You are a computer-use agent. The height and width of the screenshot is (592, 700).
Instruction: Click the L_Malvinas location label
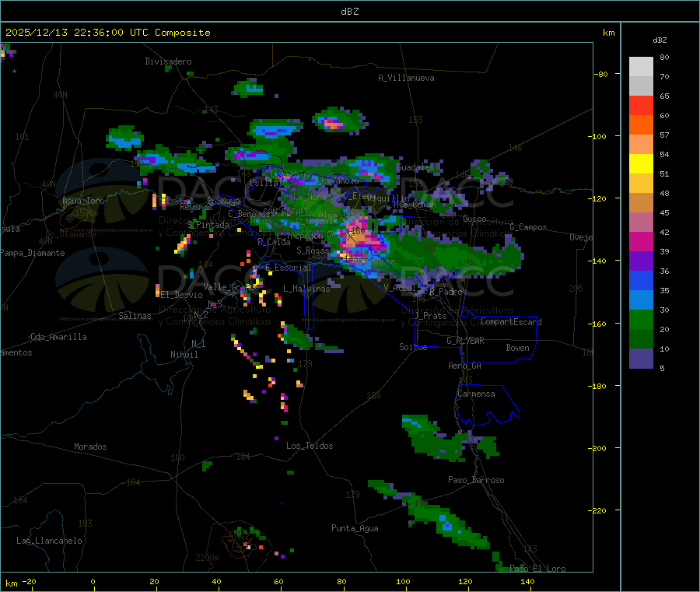point(306,289)
